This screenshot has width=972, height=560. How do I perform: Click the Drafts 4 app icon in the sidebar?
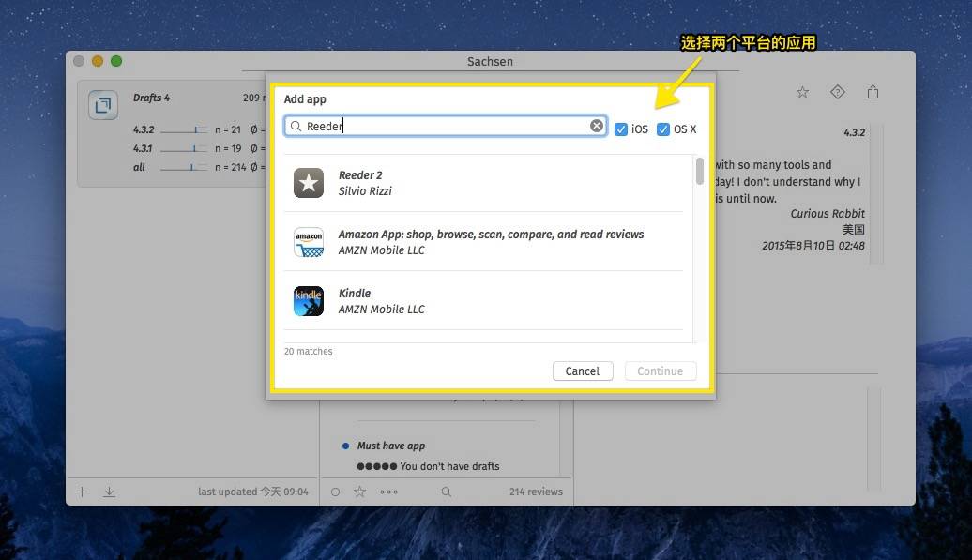(x=103, y=105)
